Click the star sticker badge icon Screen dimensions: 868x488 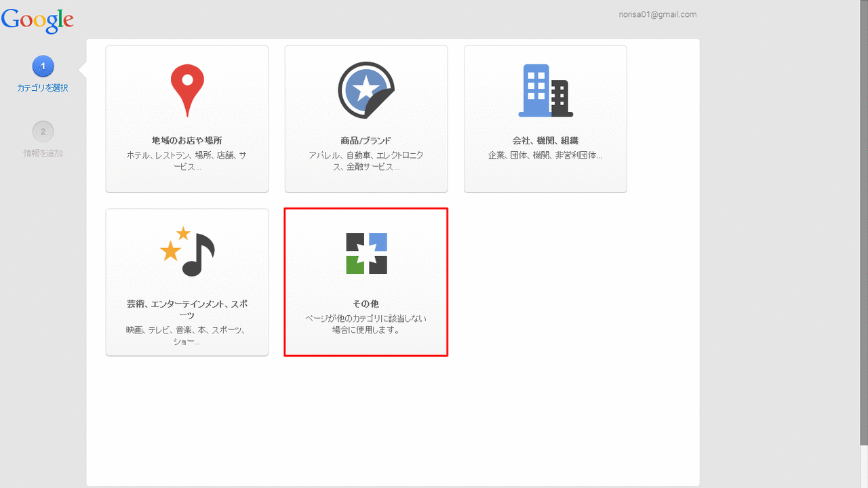(366, 90)
